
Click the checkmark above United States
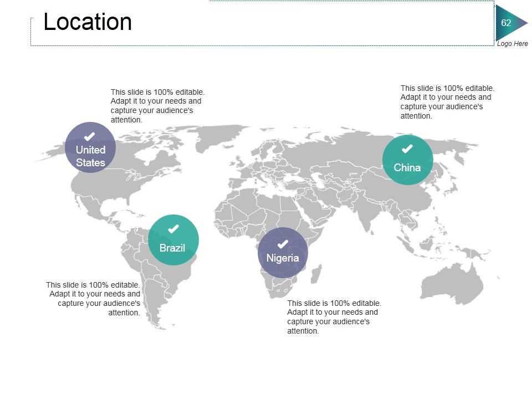[x=89, y=136]
